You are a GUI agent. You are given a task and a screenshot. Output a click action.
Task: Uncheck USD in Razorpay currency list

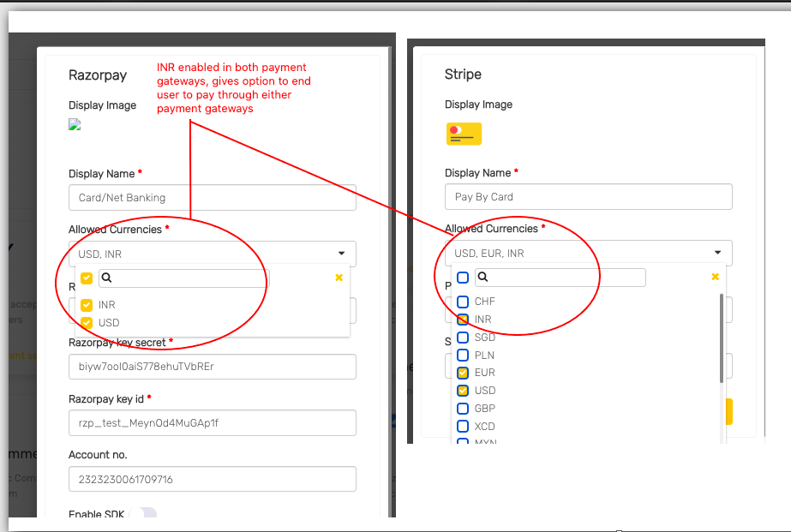[x=87, y=323]
